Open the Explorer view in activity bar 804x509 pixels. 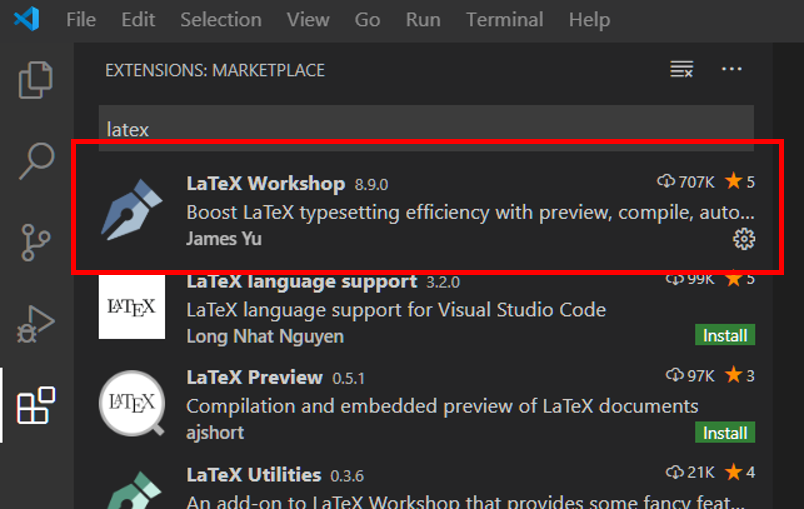pyautogui.click(x=36, y=80)
